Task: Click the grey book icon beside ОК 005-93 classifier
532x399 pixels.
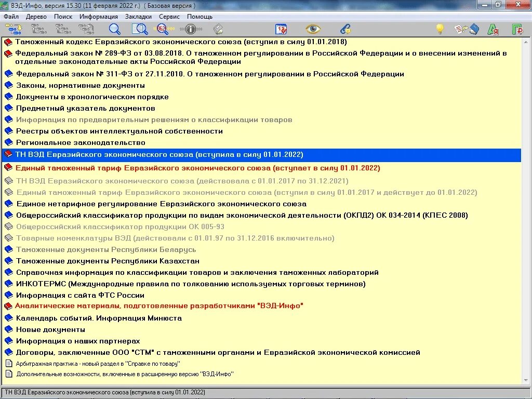Action: (8, 227)
